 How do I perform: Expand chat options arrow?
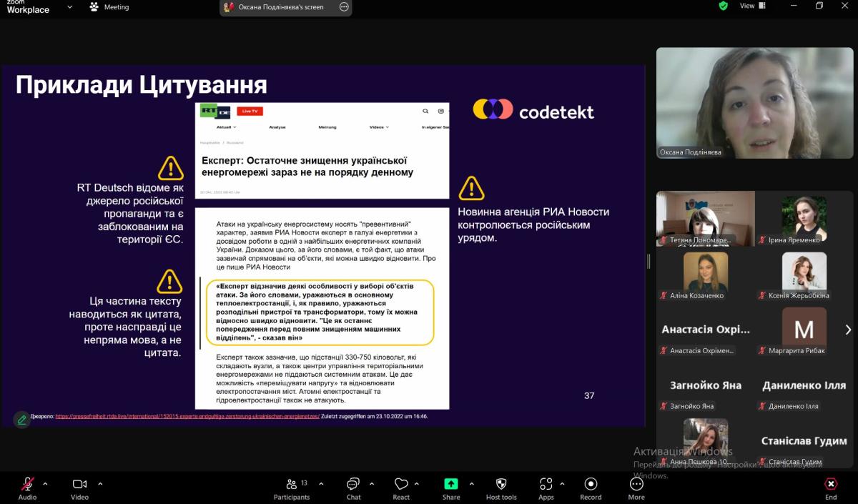[370, 483]
